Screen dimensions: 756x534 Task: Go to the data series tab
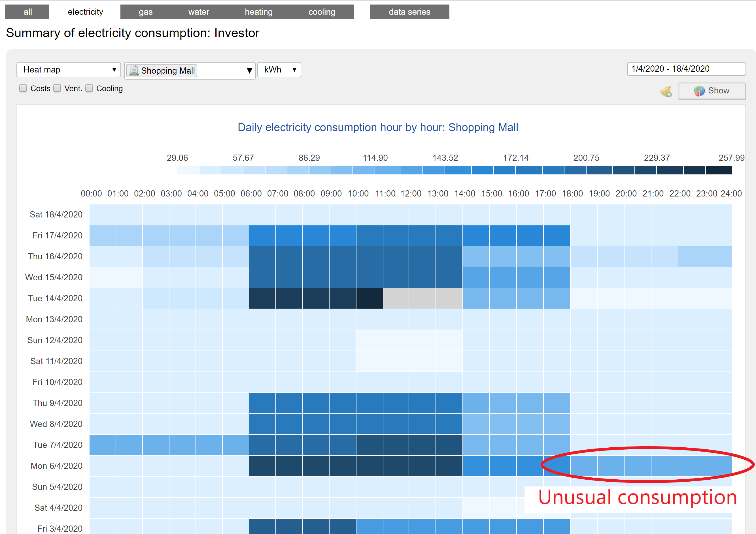point(409,12)
